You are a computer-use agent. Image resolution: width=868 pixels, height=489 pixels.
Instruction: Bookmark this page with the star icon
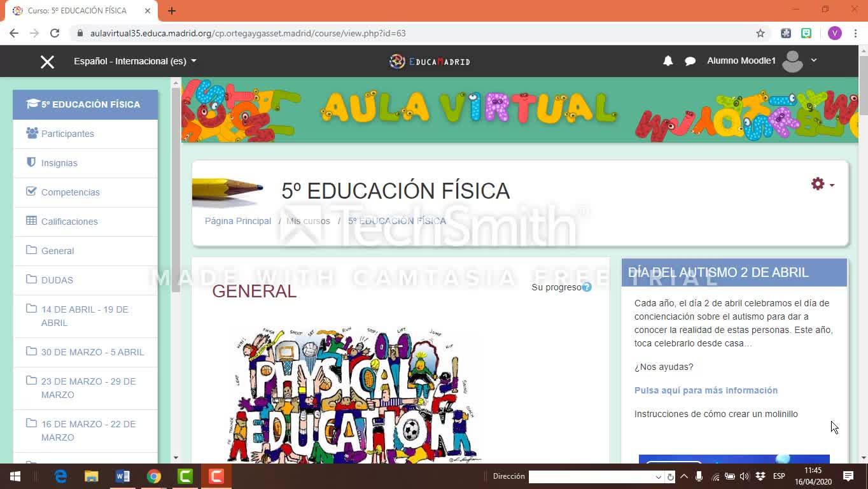click(x=760, y=33)
